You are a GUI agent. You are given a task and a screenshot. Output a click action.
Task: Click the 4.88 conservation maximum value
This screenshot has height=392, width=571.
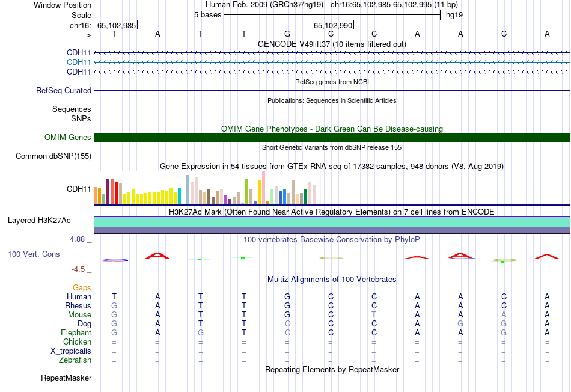coord(77,239)
